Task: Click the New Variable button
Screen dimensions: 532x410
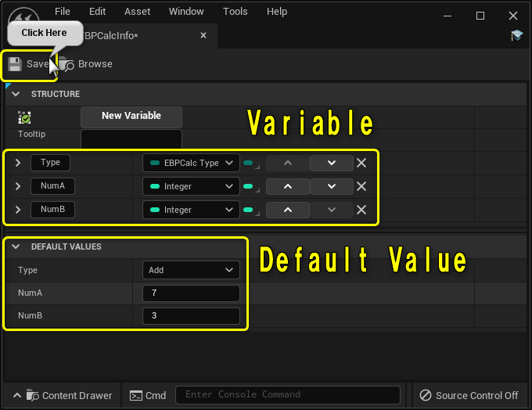Action: 131,116
